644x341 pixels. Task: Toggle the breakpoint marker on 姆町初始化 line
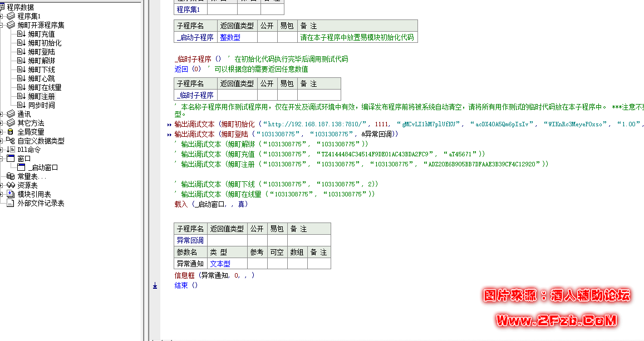click(169, 125)
